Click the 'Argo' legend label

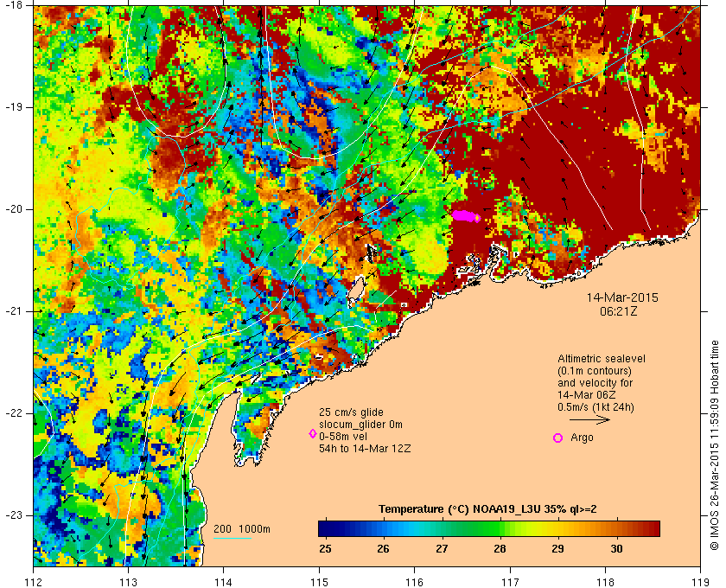(x=582, y=438)
